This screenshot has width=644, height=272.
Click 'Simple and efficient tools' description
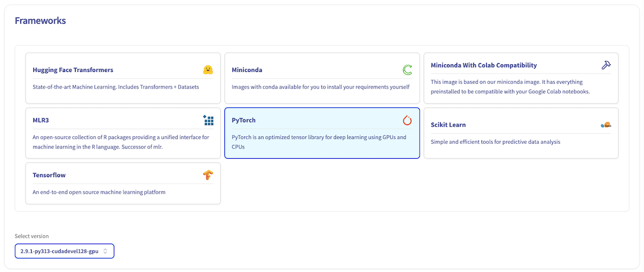click(495, 142)
